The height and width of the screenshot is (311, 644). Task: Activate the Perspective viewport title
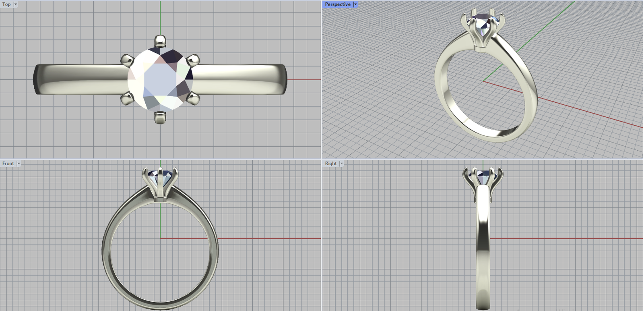tap(337, 4)
